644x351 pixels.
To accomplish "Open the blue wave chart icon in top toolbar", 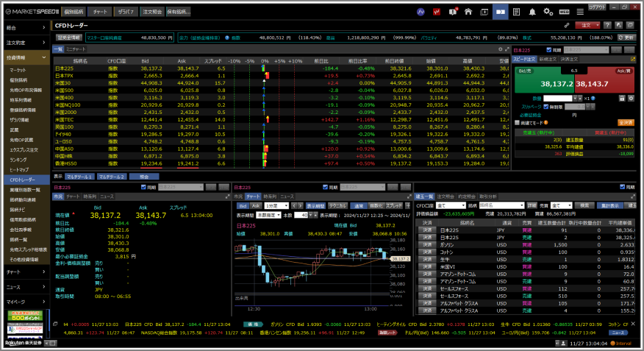I will pos(421,12).
